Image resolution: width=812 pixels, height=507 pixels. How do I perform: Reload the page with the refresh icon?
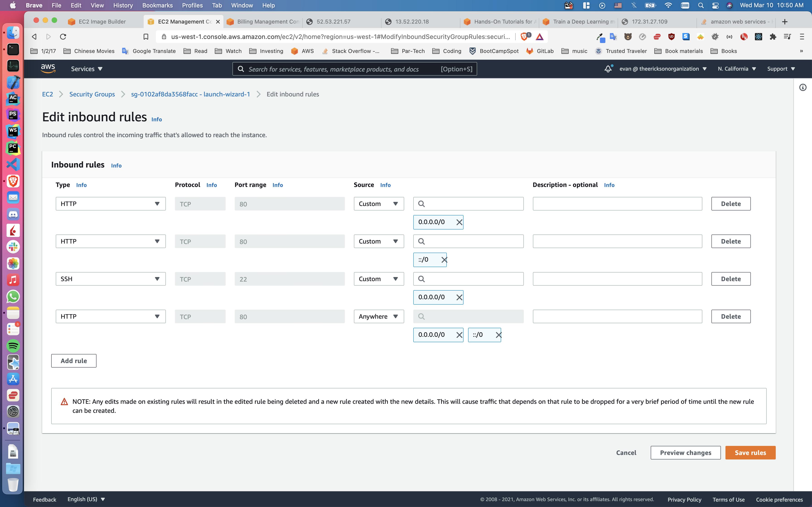coord(63,36)
